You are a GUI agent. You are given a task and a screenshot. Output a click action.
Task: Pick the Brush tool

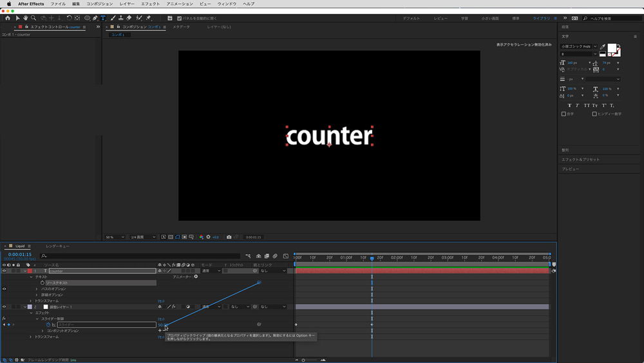[113, 18]
